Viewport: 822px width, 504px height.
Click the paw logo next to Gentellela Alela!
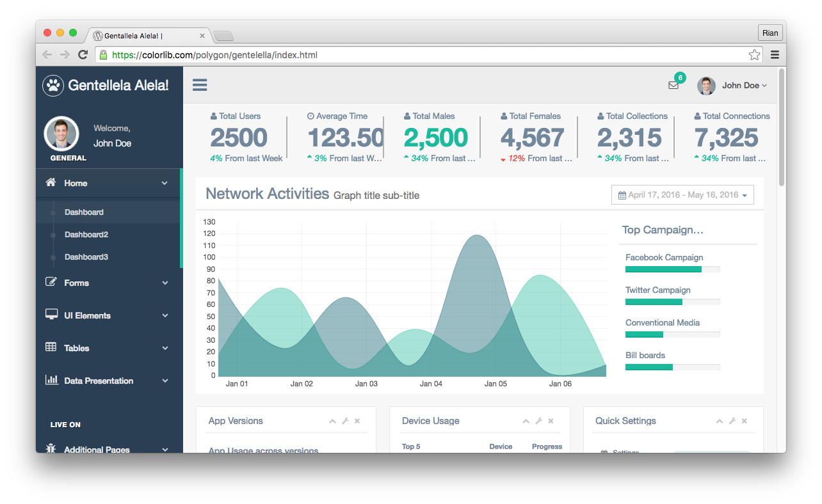coord(52,84)
